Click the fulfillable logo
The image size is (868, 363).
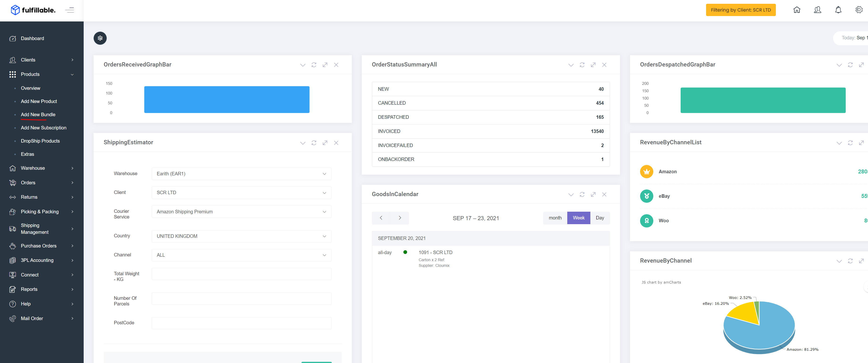(x=33, y=10)
